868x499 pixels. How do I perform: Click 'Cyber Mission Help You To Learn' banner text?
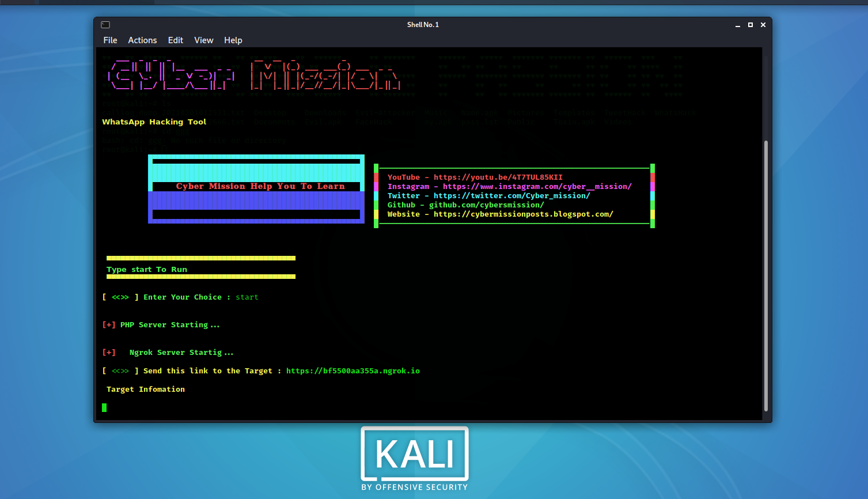pyautogui.click(x=260, y=186)
